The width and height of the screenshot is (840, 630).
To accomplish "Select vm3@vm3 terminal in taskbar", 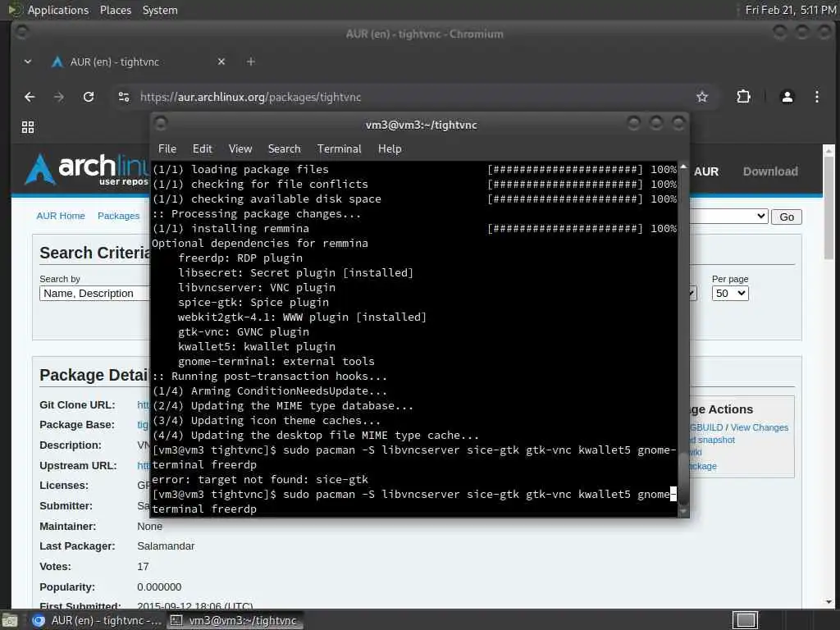I will click(x=234, y=620).
